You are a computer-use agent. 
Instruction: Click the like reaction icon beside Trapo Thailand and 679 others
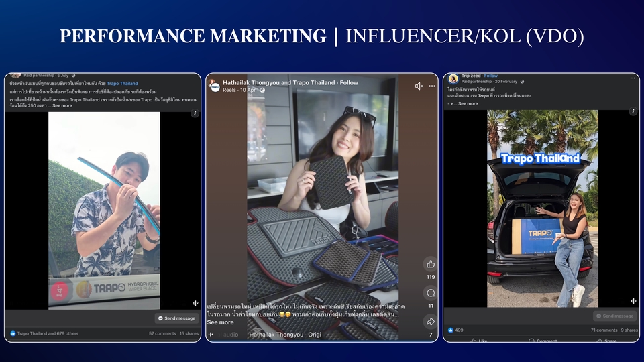click(x=13, y=333)
